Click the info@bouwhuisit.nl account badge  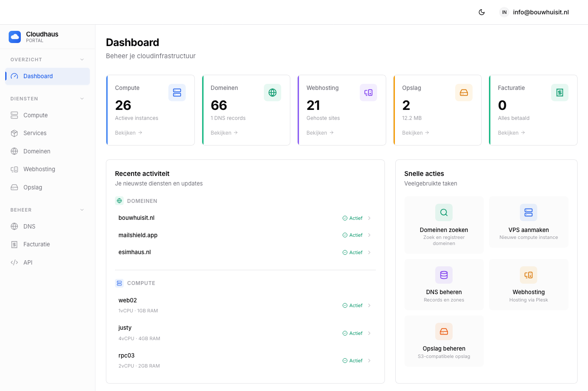click(534, 12)
